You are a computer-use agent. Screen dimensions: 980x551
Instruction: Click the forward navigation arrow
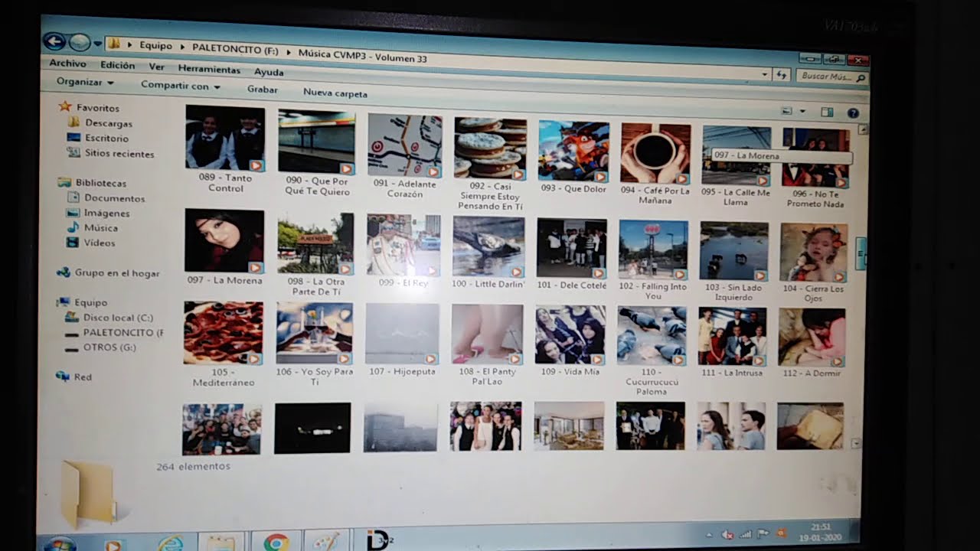coord(80,43)
